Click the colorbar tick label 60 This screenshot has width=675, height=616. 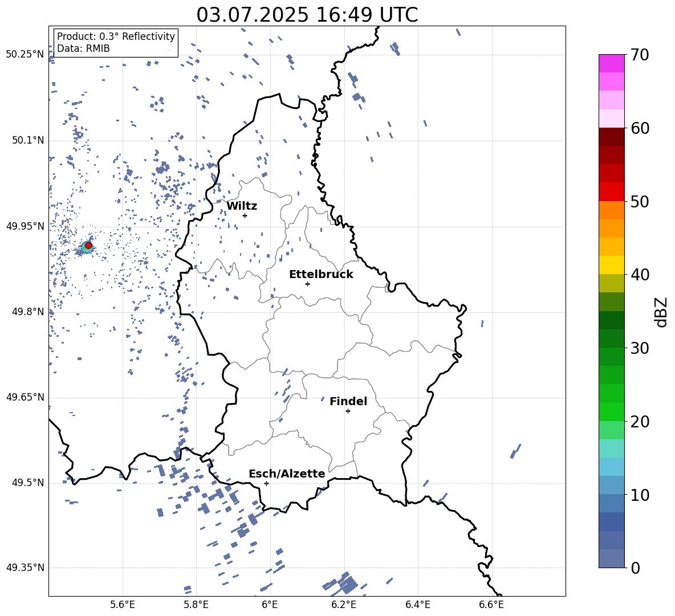pyautogui.click(x=640, y=128)
